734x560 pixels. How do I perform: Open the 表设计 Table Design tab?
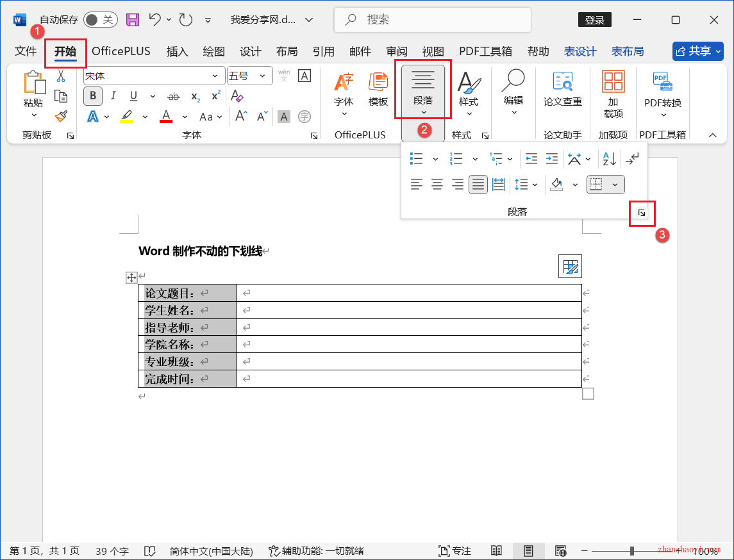580,51
